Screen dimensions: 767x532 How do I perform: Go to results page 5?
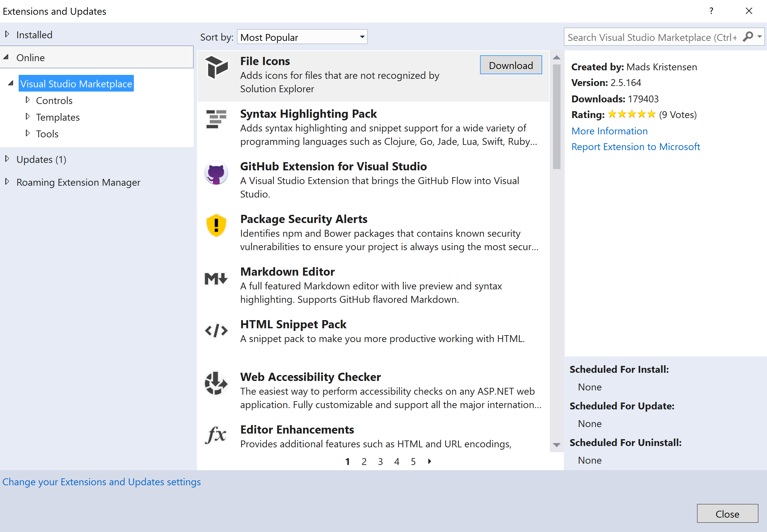pos(413,462)
